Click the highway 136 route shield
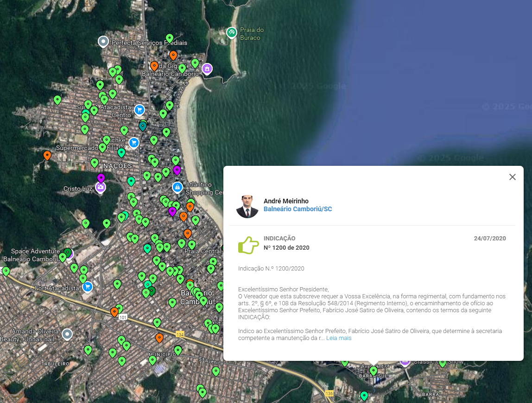This screenshot has width=532, height=403. pyautogui.click(x=329, y=393)
